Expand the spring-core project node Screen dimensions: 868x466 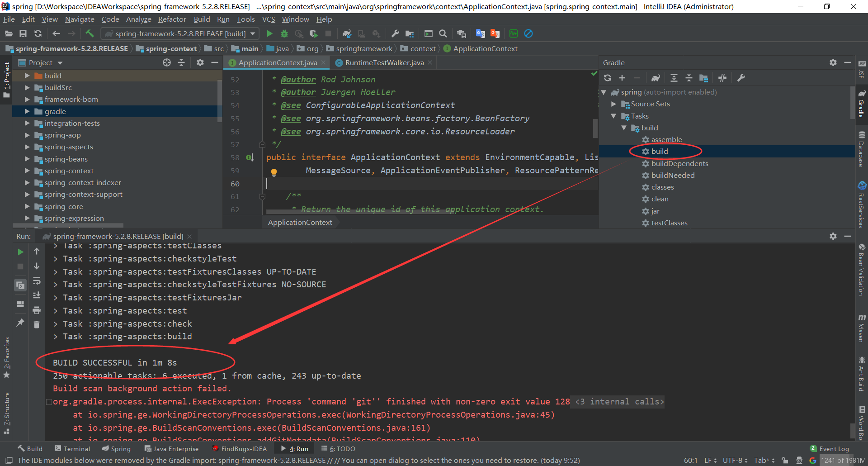pos(27,206)
